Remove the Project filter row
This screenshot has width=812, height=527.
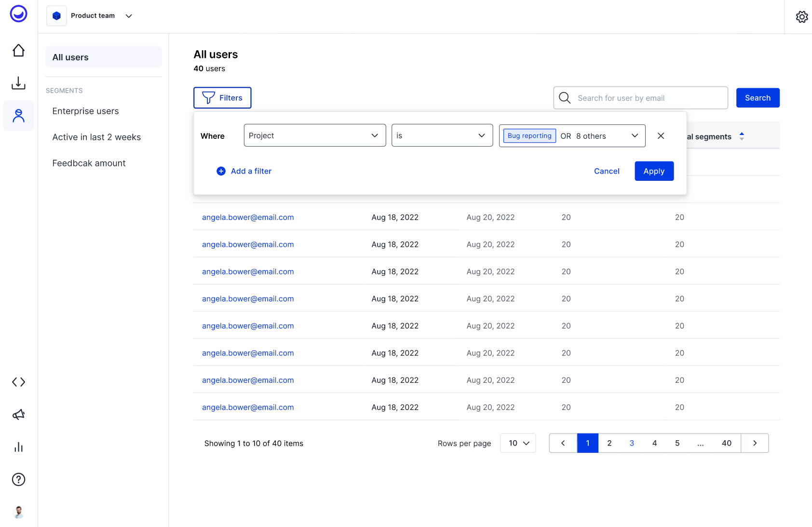[x=661, y=136]
